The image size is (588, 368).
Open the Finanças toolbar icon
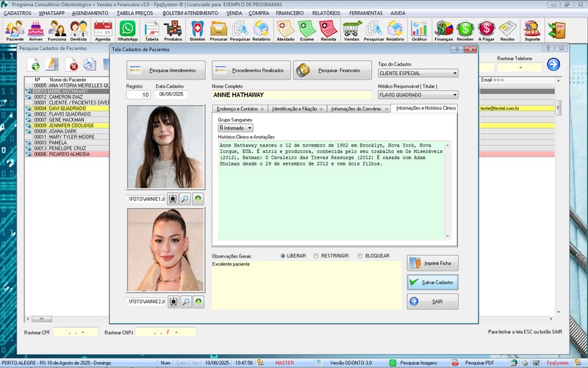click(x=443, y=30)
